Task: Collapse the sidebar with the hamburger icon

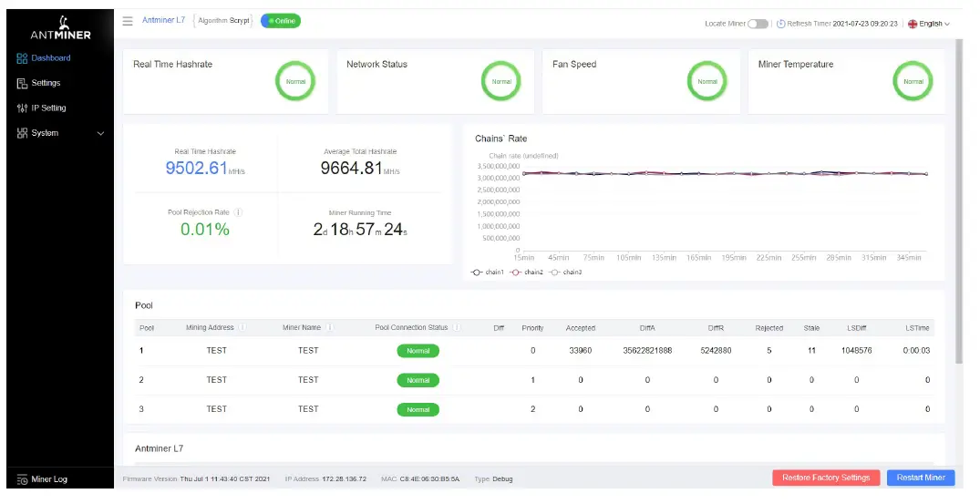Action: [x=128, y=21]
